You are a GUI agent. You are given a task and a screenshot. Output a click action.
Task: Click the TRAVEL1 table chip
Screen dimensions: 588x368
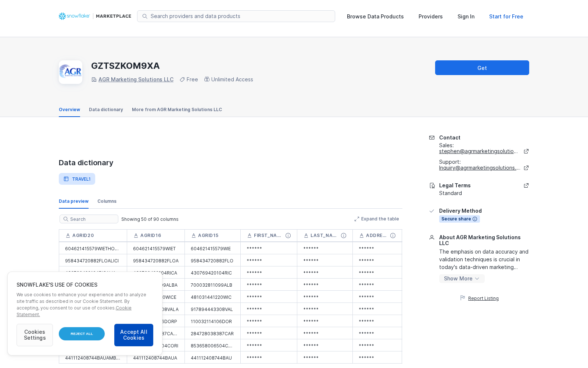[x=77, y=179]
